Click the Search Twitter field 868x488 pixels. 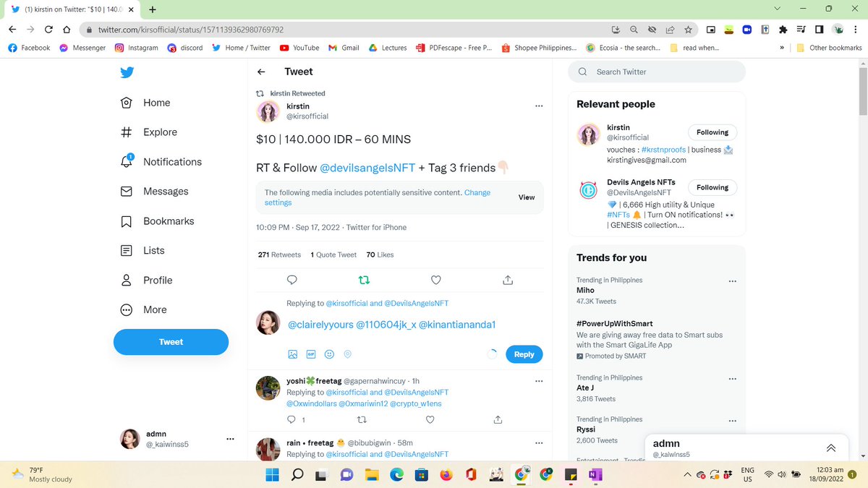657,72
